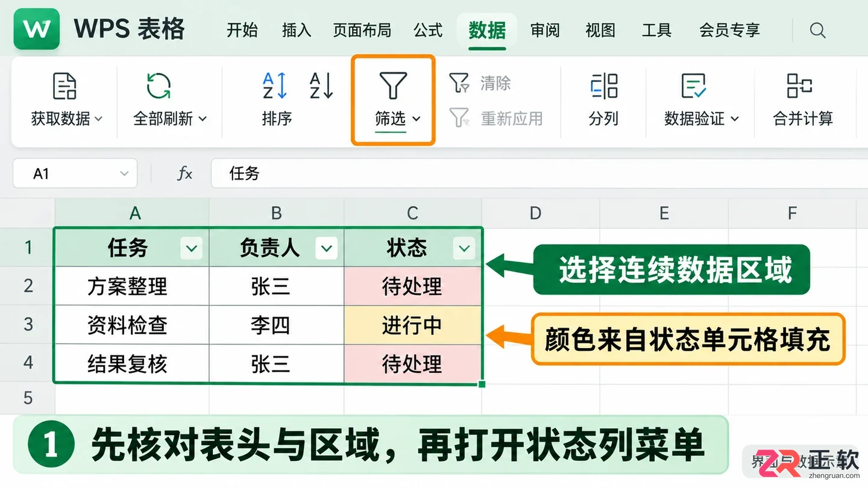Open the A1 name box dropdown

click(124, 174)
